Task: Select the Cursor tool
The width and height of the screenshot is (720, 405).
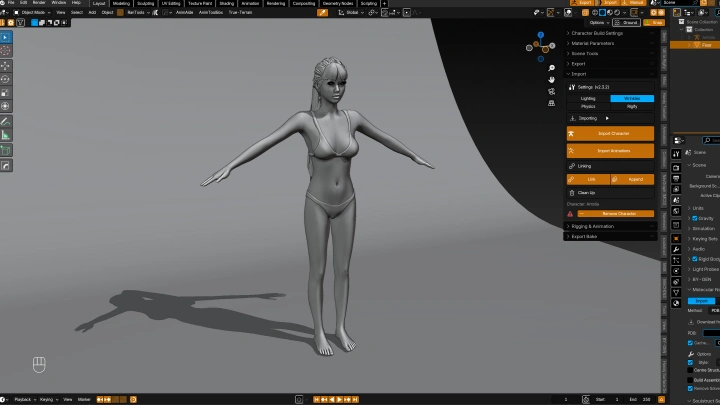Action: click(6, 51)
